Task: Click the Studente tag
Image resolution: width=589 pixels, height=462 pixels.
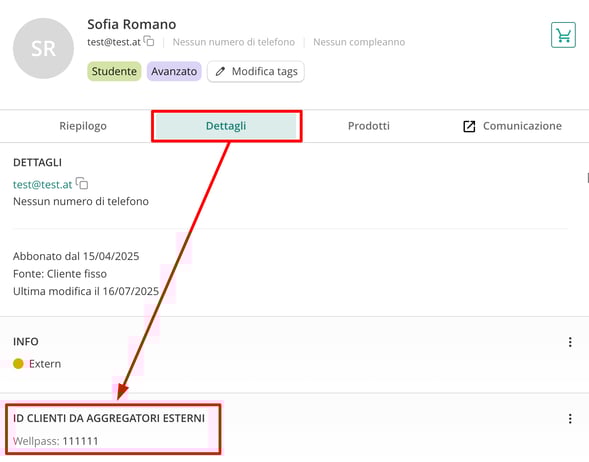Action: (114, 71)
